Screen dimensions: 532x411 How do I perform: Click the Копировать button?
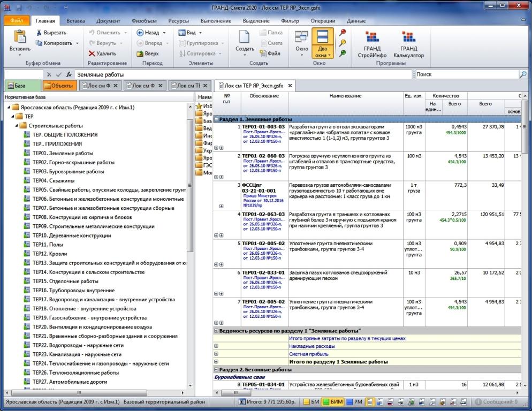(x=57, y=43)
